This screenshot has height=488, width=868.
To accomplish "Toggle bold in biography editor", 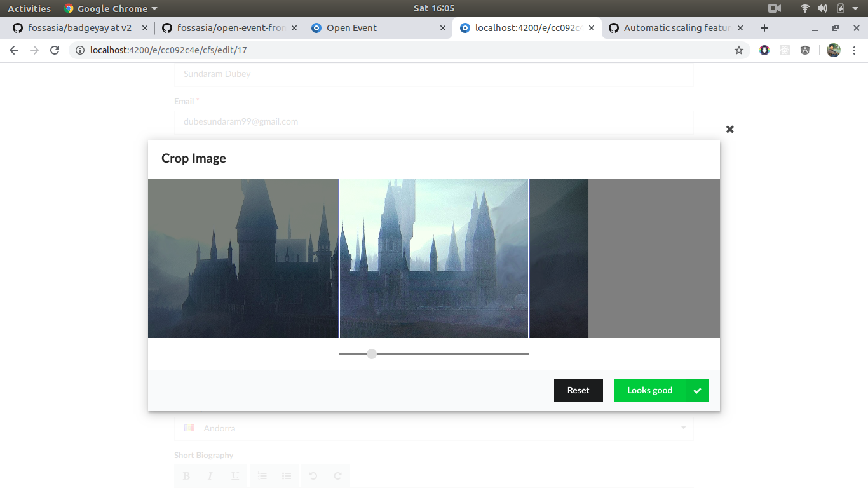I will [186, 476].
